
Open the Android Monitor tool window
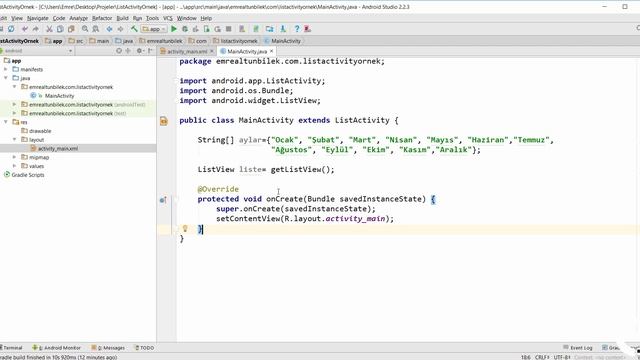point(57,348)
